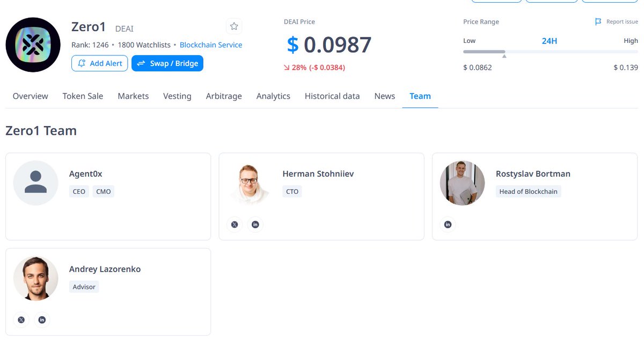This screenshot has width=644, height=342.
Task: Click the flag icon beside Report issue
Action: pos(598,22)
